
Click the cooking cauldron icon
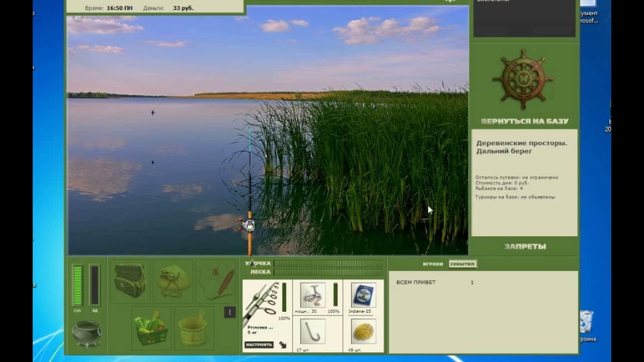[x=87, y=333]
